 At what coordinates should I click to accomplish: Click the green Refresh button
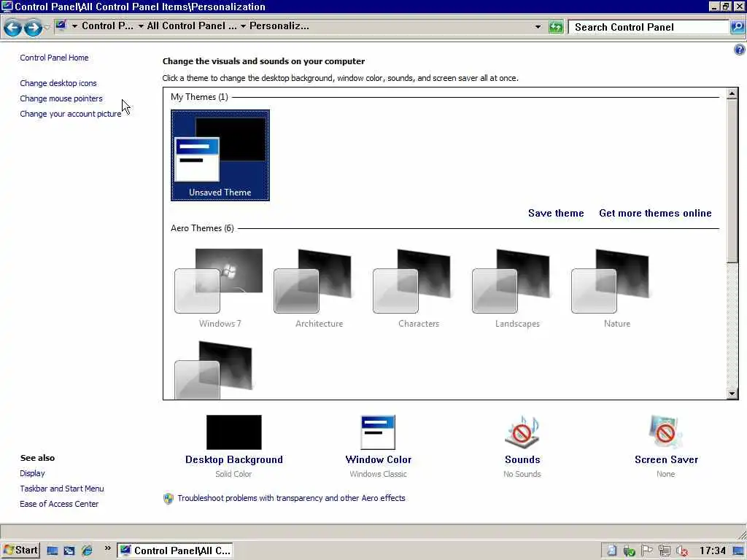tap(556, 27)
